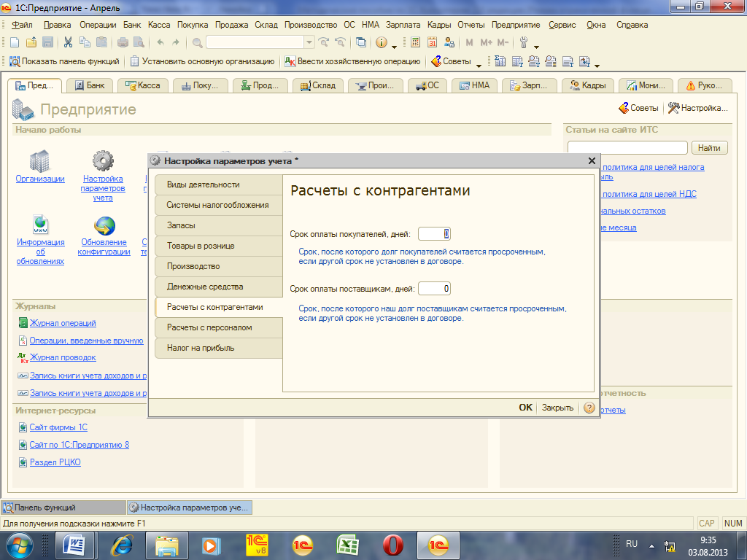Click Показать панель функций button
Viewport: 747px width, 560px height.
pyautogui.click(x=64, y=61)
